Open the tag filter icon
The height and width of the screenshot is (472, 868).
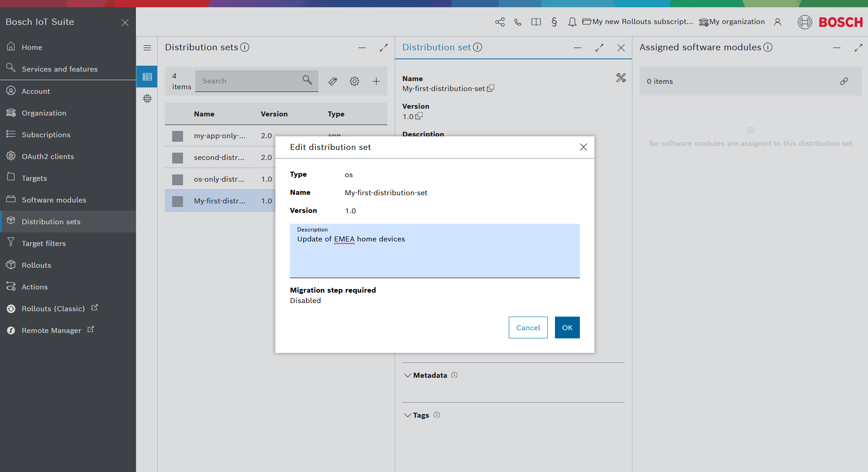tap(333, 81)
